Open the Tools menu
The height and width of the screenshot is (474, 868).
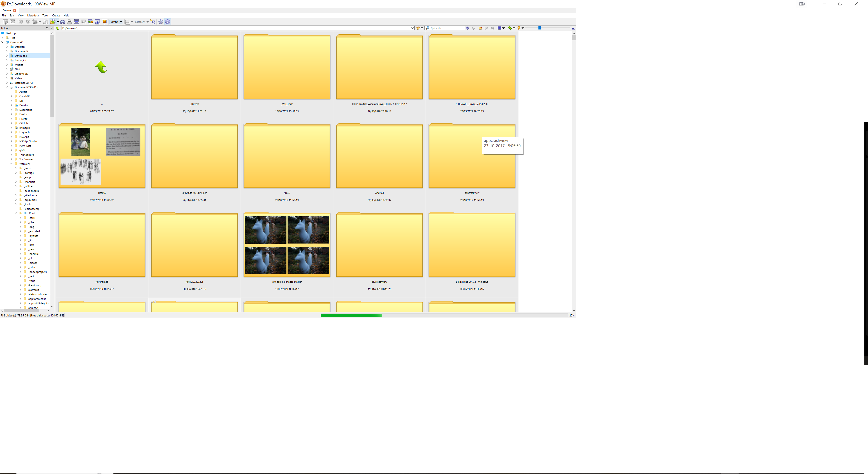click(x=45, y=16)
